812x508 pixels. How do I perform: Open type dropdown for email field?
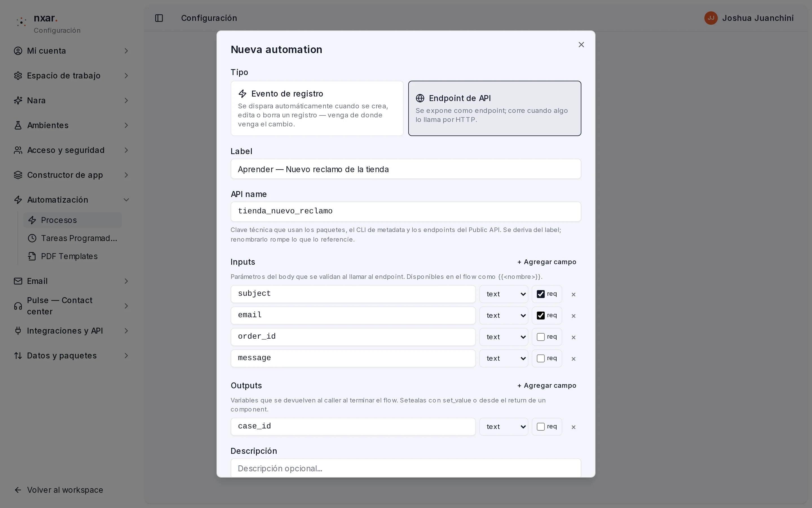tap(504, 316)
